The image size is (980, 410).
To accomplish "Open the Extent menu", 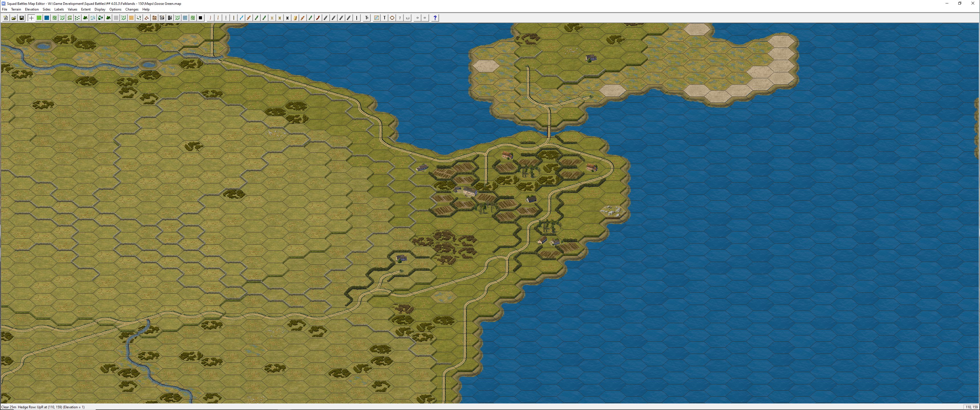I will coord(85,9).
